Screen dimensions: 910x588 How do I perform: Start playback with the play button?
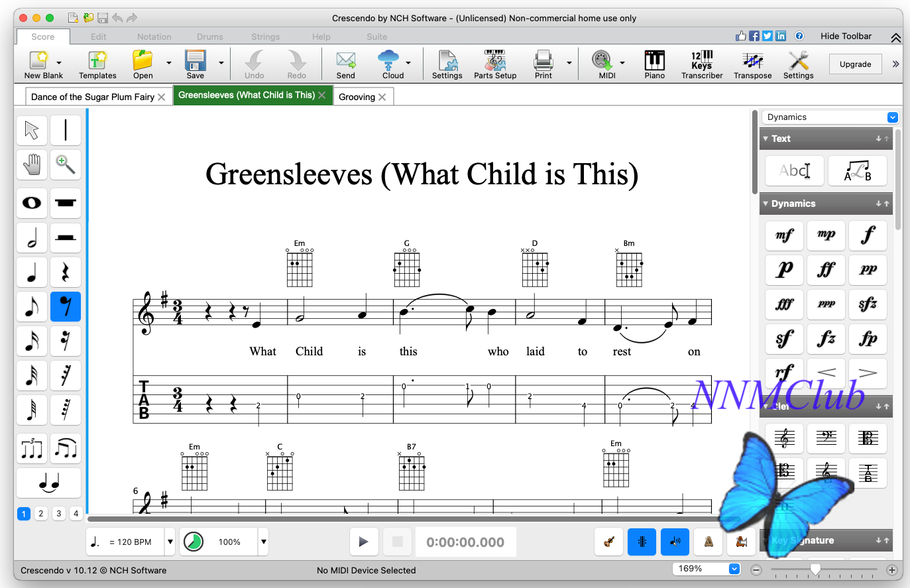point(364,542)
